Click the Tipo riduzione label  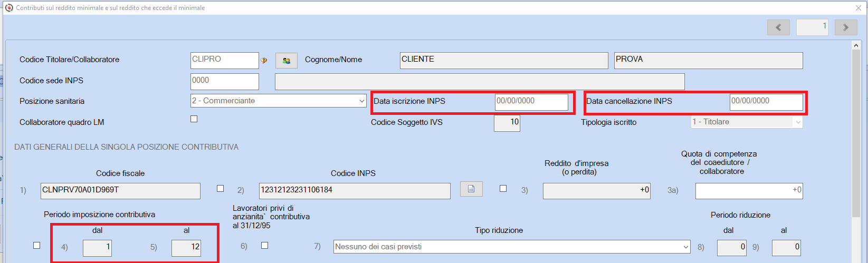[x=499, y=230]
